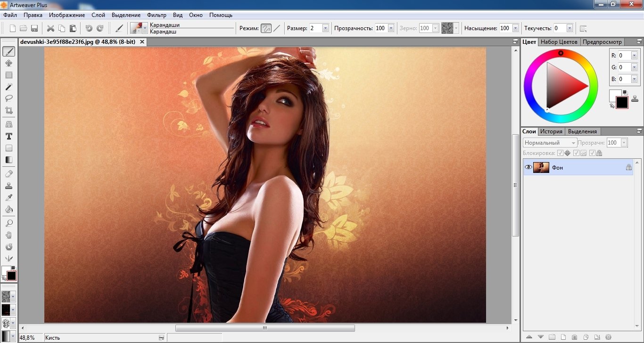644x343 pixels.
Task: Select the Lasso tool
Action: tap(8, 98)
